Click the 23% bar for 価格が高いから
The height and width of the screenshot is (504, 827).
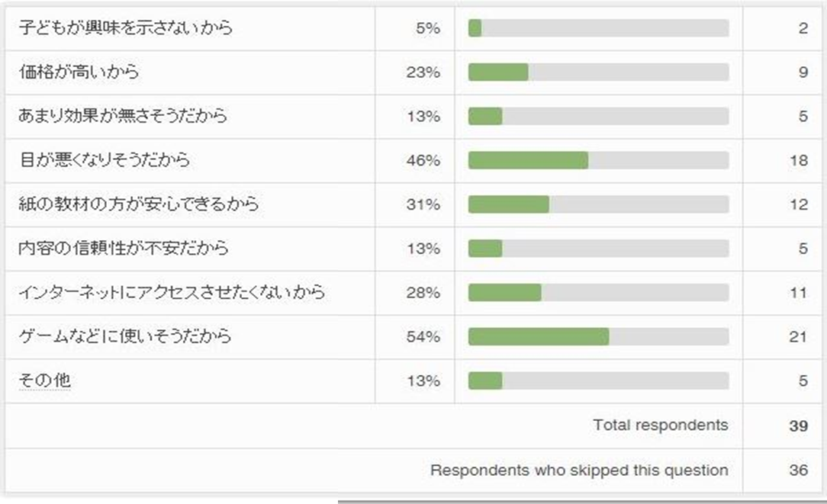(x=498, y=72)
